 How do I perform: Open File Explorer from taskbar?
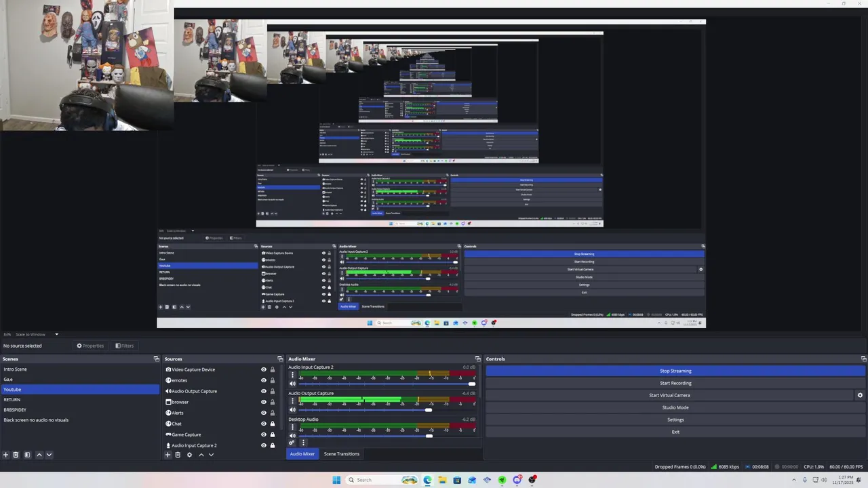[x=442, y=480]
